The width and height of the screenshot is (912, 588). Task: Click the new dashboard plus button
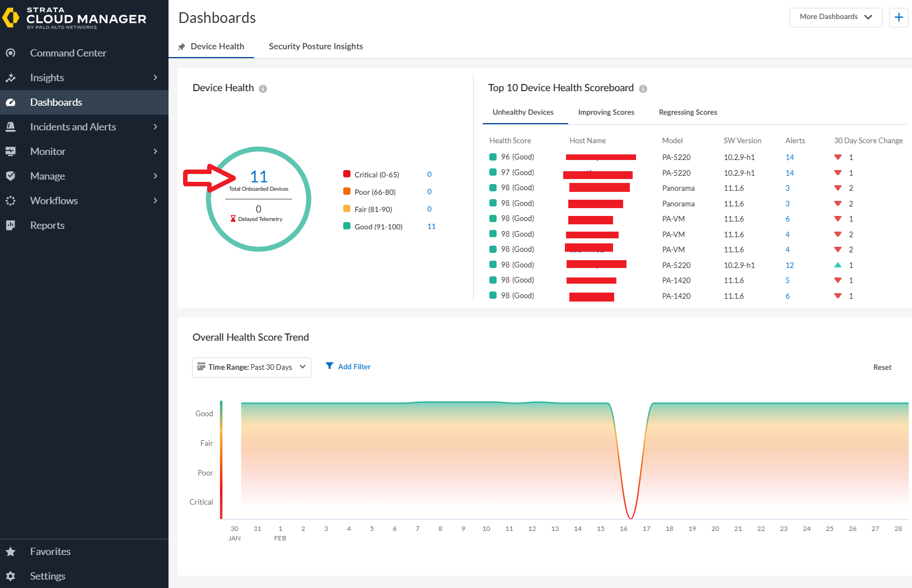899,17
